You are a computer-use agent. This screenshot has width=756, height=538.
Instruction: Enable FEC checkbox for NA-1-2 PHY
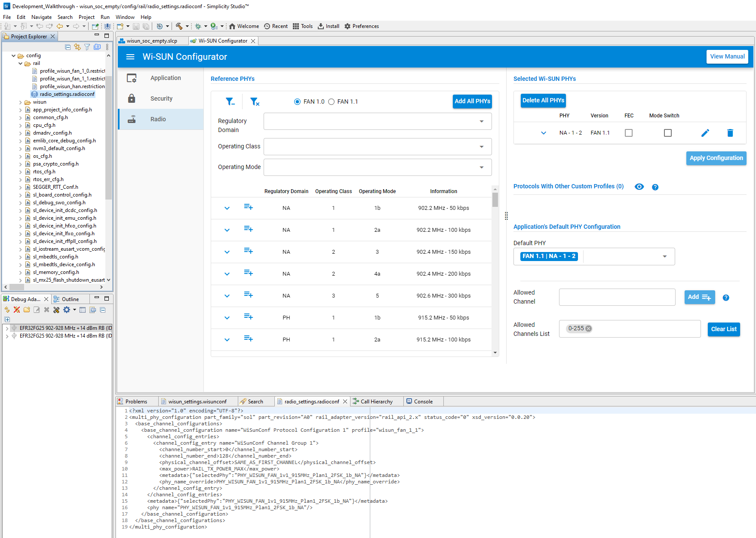628,133
